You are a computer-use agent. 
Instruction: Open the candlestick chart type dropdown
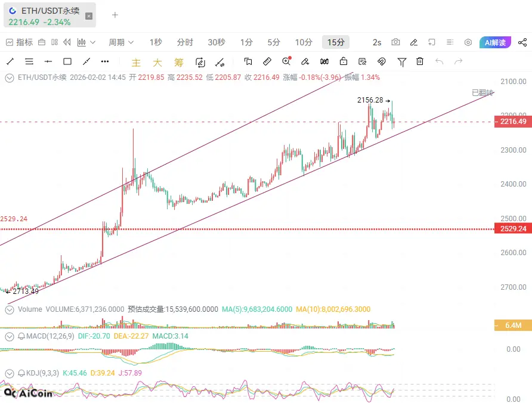point(86,42)
